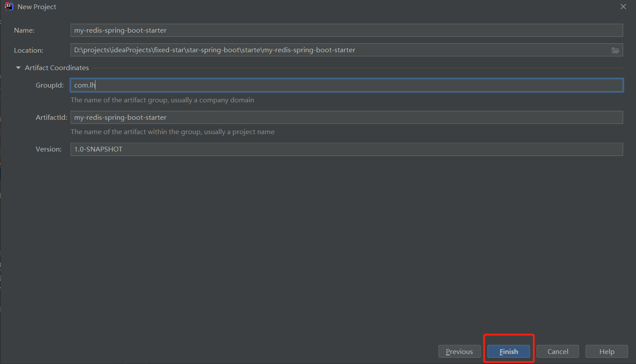Click the Finish button

pyautogui.click(x=509, y=351)
